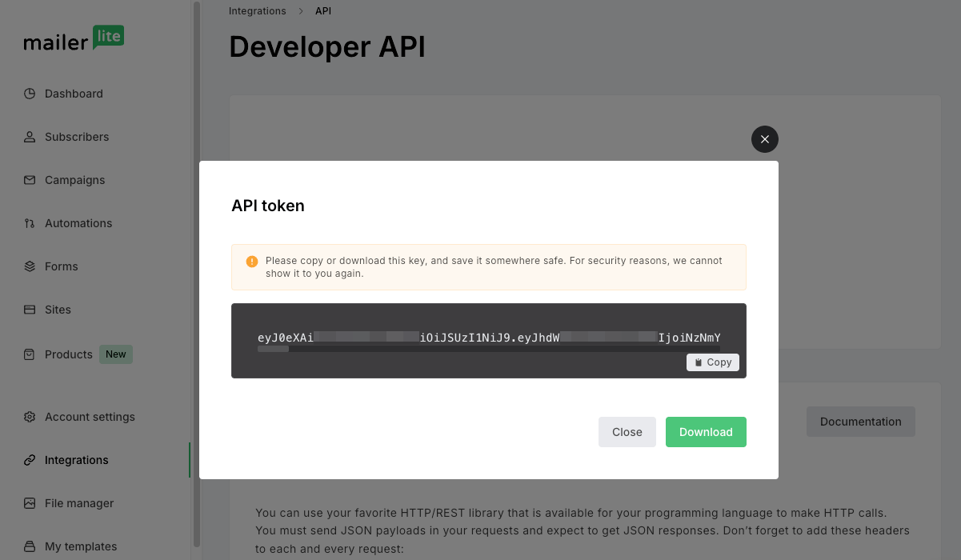Click the Products shopping bag icon
961x560 pixels.
[30, 354]
